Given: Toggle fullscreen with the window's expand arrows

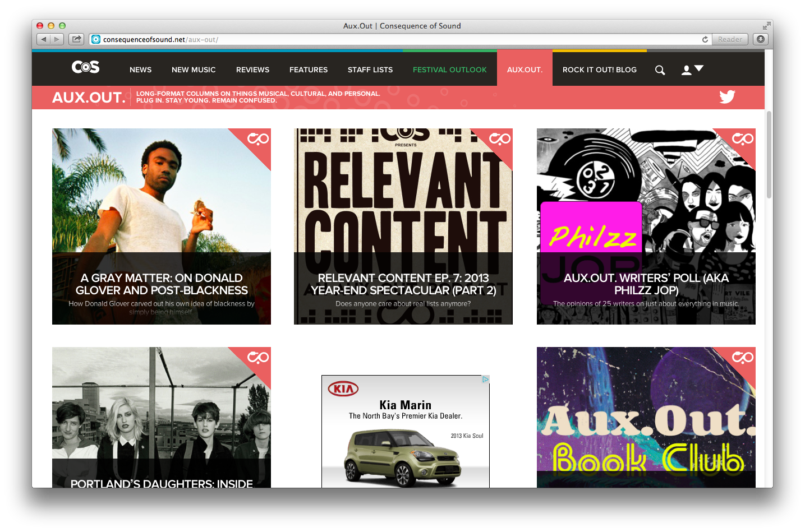Looking at the screenshot, I should (766, 26).
